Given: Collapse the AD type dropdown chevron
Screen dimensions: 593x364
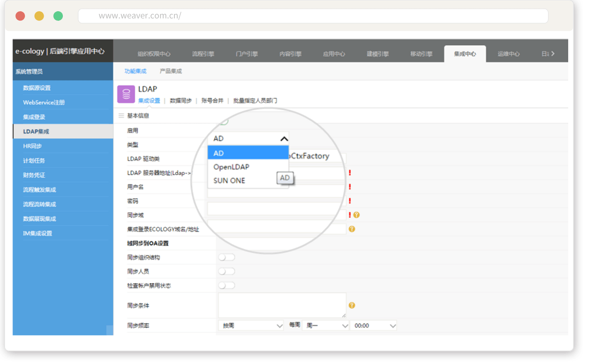Looking at the screenshot, I should [284, 139].
